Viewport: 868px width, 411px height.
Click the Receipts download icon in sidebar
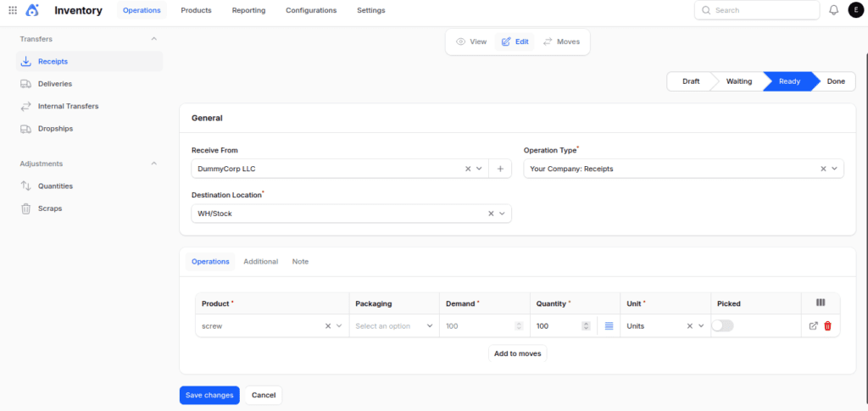(25, 61)
